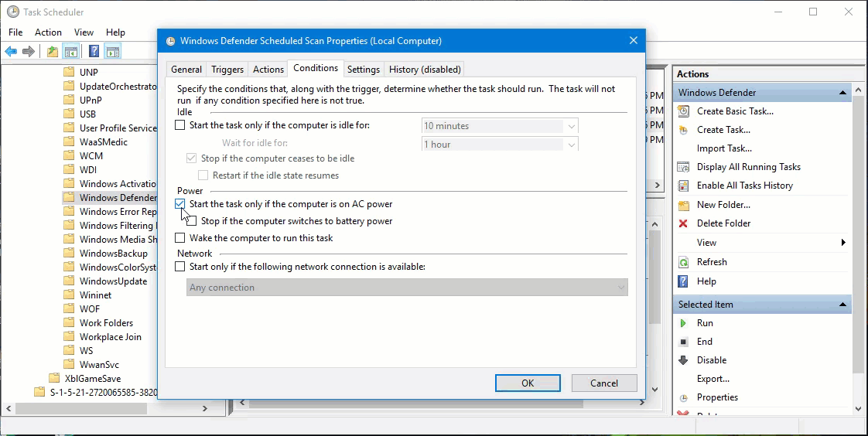Toggle the Show/Hide Console Tree icon
Viewport: 868px width, 436px height.
70,52
